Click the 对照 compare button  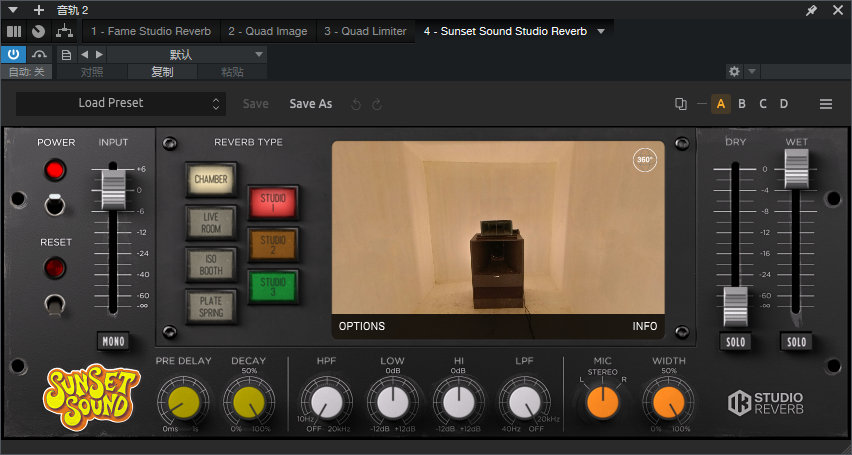tap(92, 72)
